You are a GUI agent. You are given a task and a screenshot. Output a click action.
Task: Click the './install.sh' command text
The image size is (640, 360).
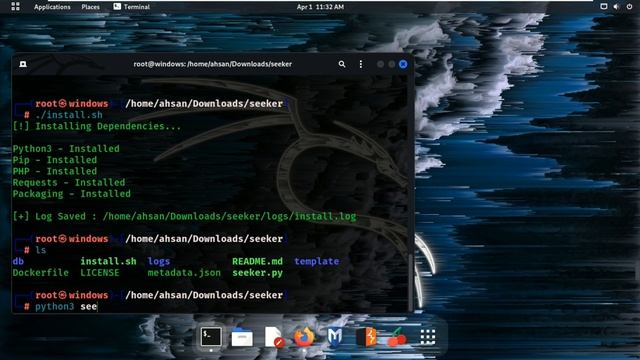(x=69, y=115)
